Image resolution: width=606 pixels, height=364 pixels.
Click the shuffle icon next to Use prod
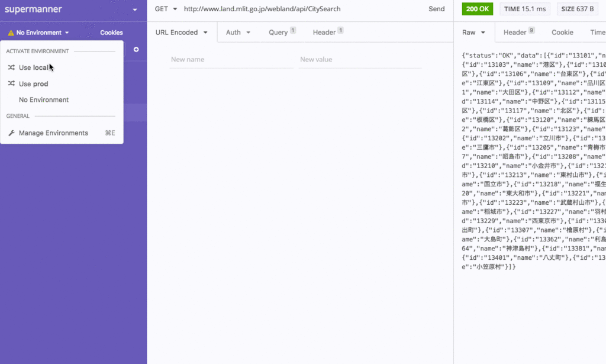pos(11,83)
